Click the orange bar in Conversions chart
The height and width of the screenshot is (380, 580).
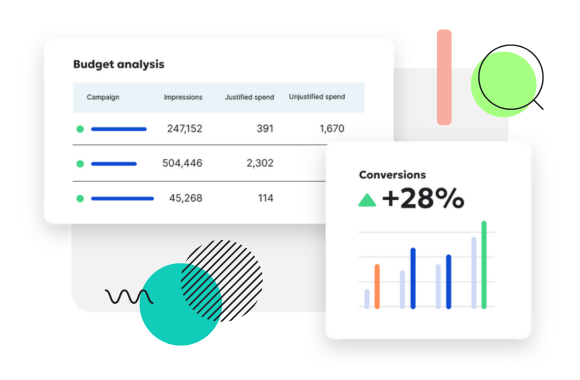tap(377, 286)
